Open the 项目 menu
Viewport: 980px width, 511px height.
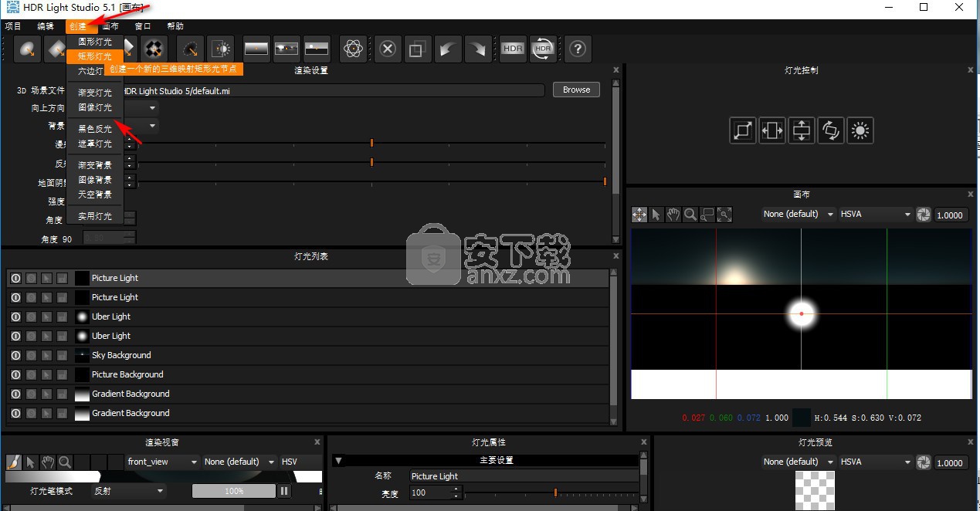point(13,26)
